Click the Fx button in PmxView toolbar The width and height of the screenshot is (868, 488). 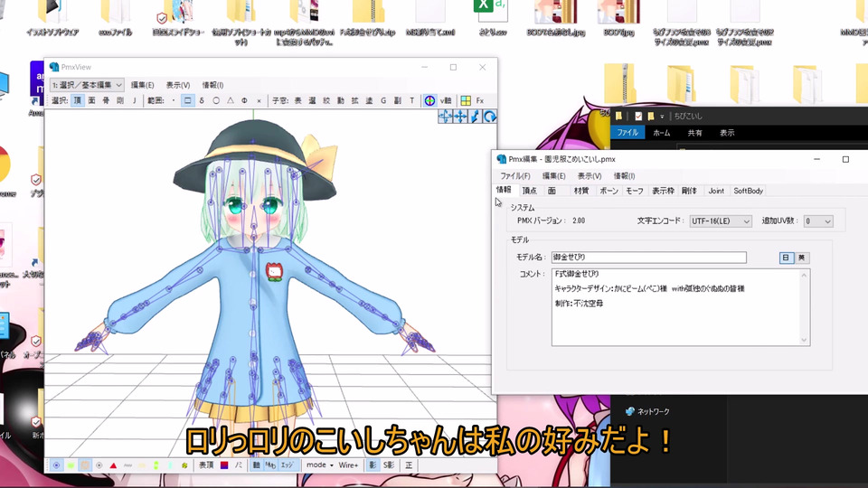(x=480, y=100)
